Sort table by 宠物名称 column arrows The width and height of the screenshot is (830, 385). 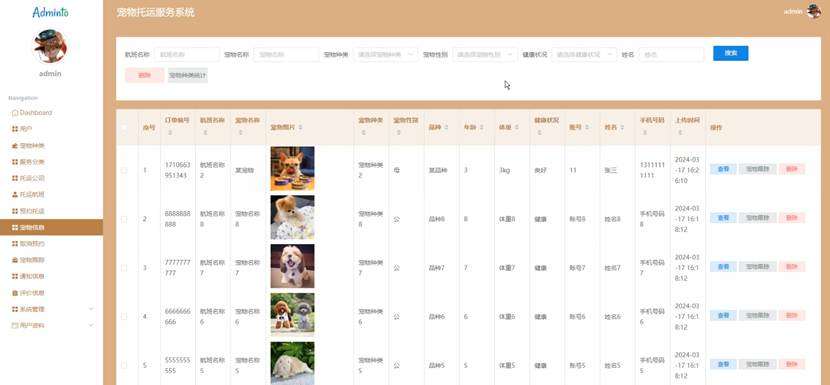[x=240, y=133]
